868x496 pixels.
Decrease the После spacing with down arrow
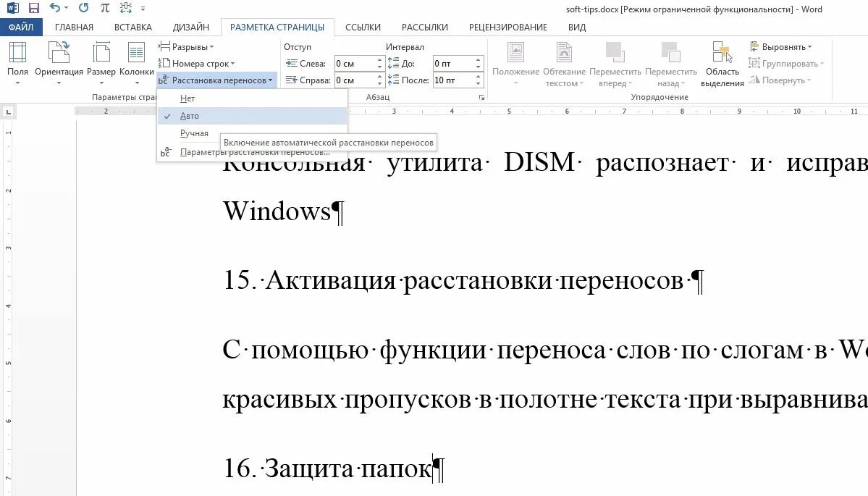[x=479, y=83]
